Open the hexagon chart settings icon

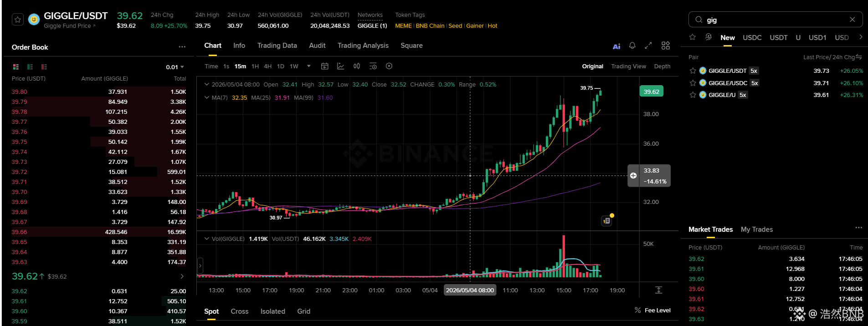tap(389, 66)
